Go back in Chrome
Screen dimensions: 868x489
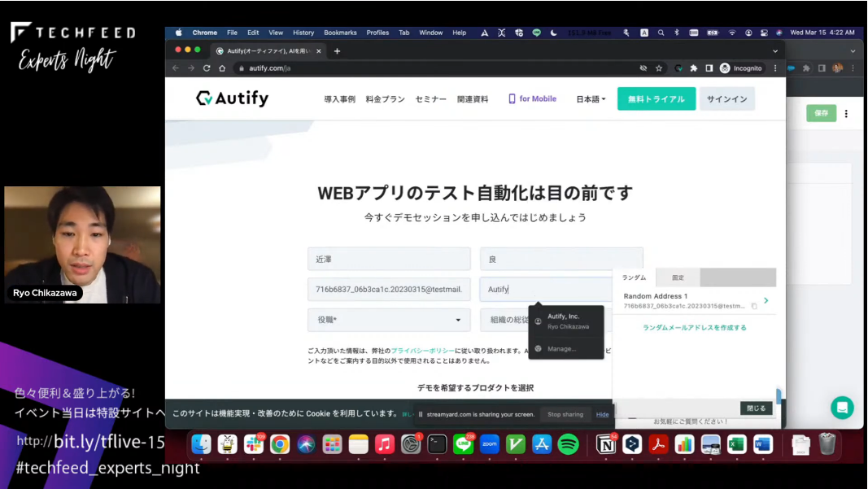click(x=176, y=68)
